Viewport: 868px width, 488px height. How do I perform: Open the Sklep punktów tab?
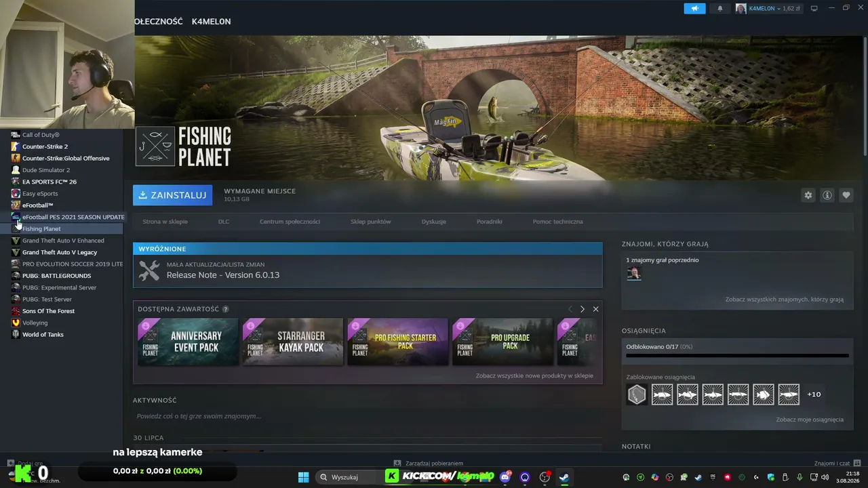370,222
